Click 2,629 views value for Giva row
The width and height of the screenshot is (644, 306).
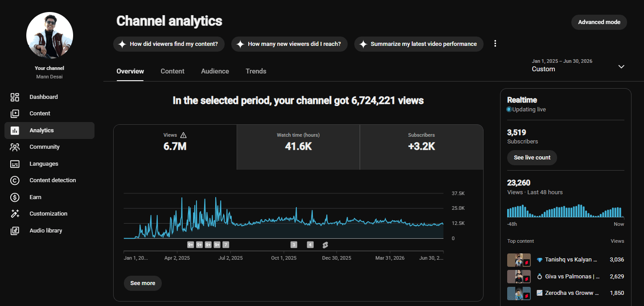617,277
